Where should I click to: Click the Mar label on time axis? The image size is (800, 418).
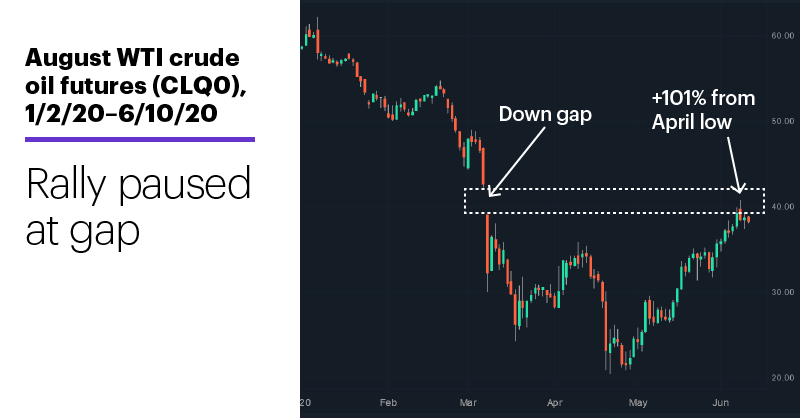pos(468,403)
